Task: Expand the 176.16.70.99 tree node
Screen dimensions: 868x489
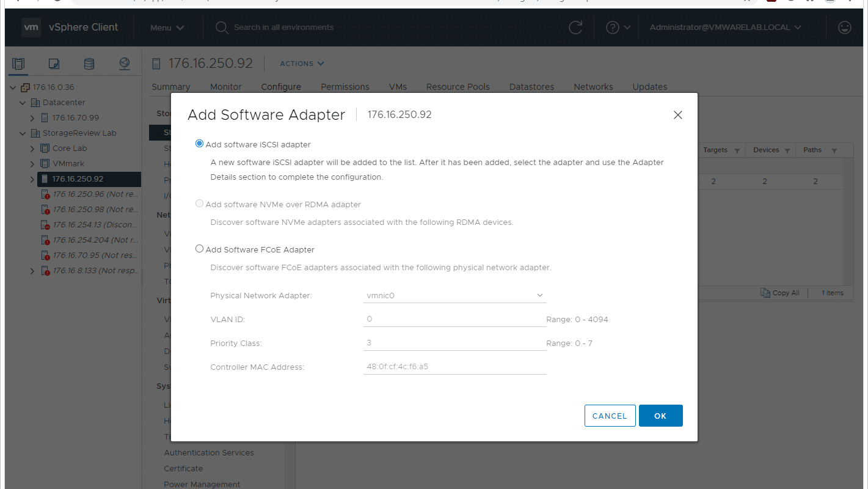Action: pyautogui.click(x=32, y=118)
